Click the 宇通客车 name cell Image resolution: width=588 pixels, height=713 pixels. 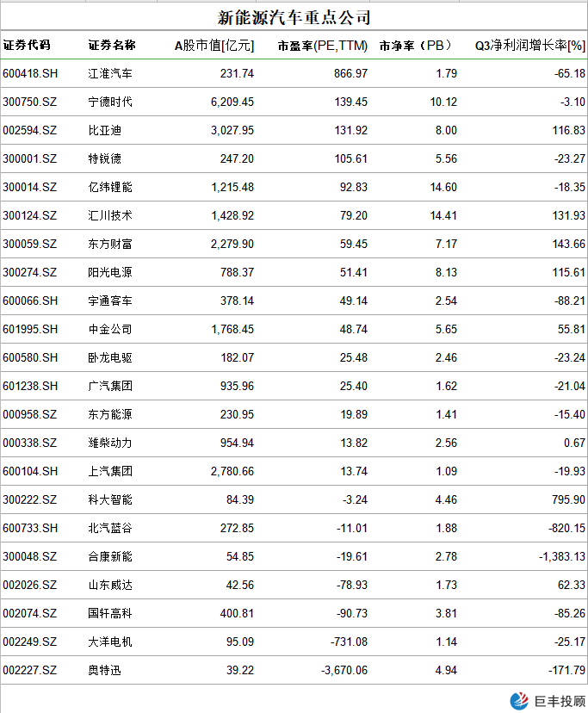click(x=110, y=301)
